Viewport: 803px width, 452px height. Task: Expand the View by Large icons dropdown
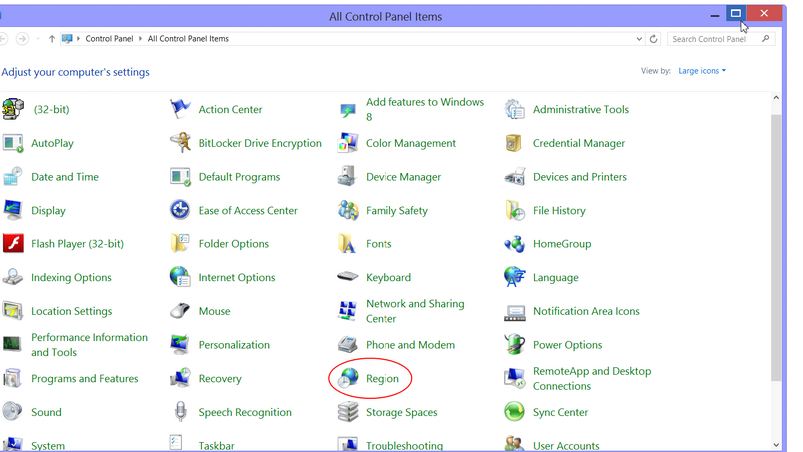702,71
